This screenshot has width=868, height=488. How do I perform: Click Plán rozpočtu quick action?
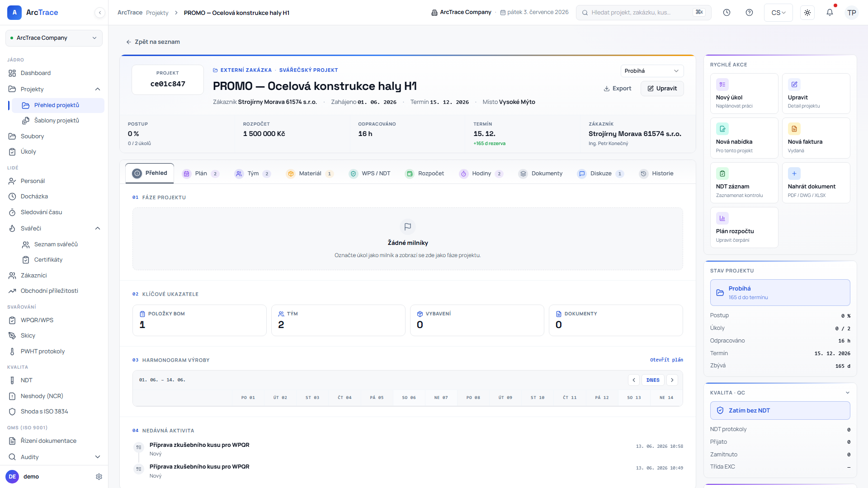[744, 228]
